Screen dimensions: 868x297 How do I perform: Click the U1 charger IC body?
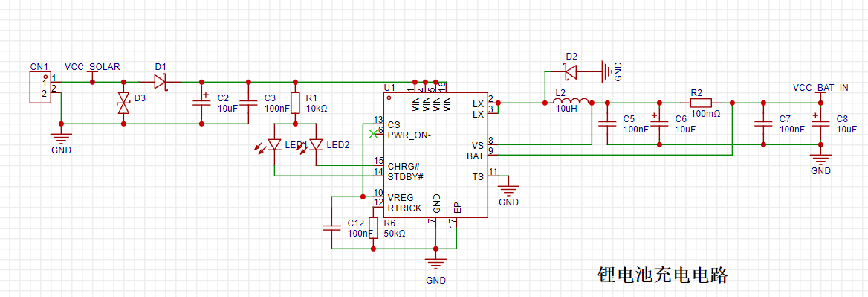pos(435,155)
